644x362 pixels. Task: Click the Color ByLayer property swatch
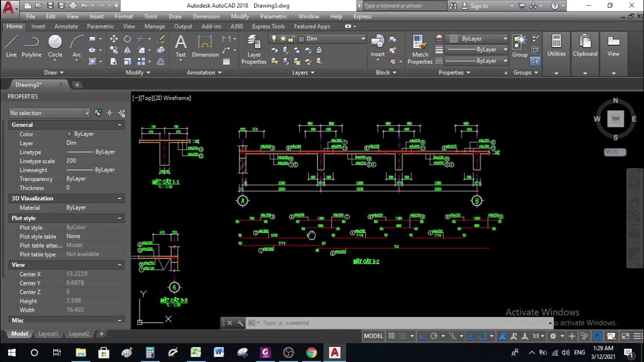(x=69, y=134)
